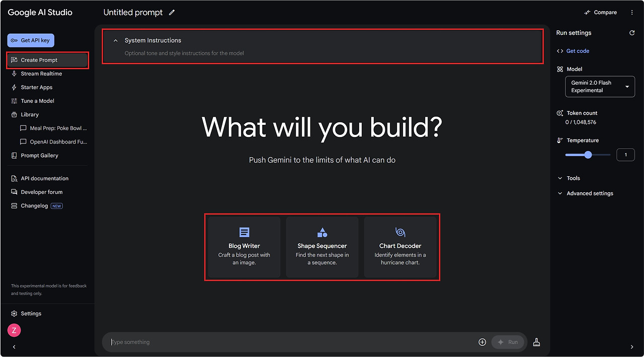Viewport: 644px width, 357px height.
Task: Click the Z account avatar
Action: tap(14, 330)
